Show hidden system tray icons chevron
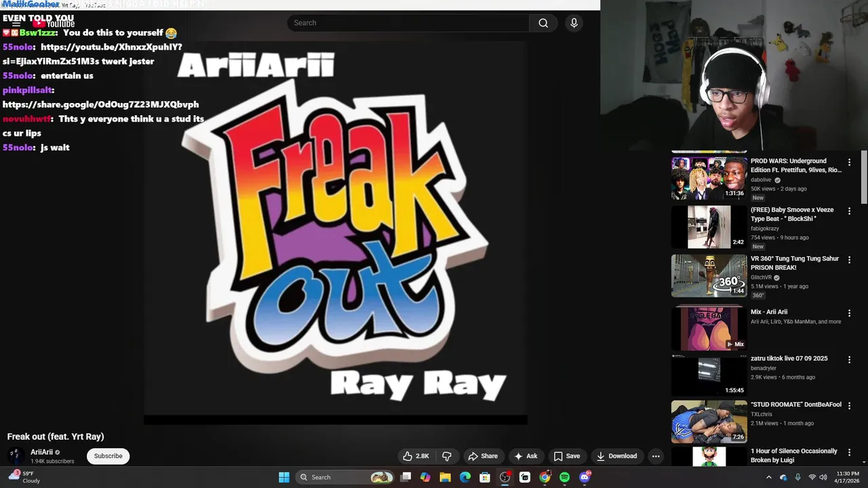Image resolution: width=868 pixels, height=488 pixels. pos(768,477)
